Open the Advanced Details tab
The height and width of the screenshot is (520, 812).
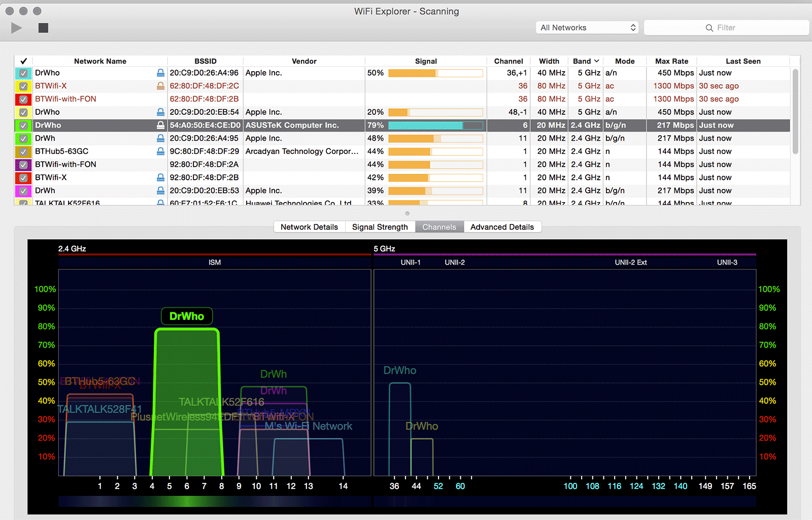502,227
